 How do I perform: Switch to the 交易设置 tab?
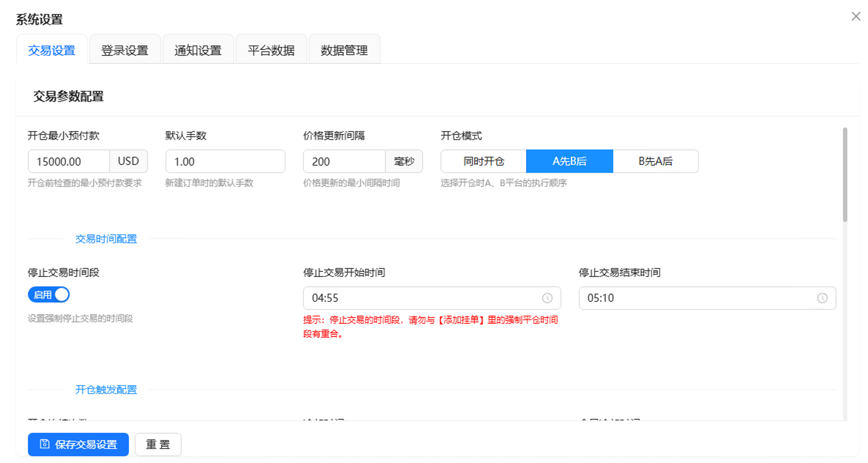[52, 50]
